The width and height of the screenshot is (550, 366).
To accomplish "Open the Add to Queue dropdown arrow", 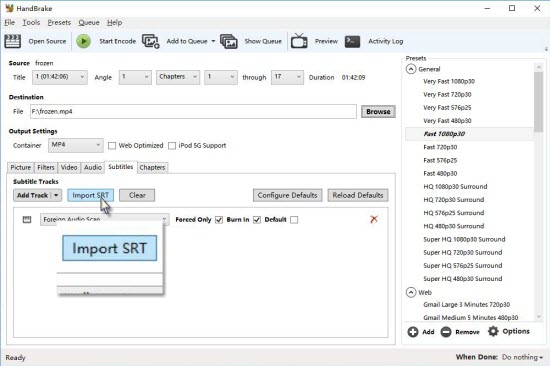I will [x=213, y=41].
